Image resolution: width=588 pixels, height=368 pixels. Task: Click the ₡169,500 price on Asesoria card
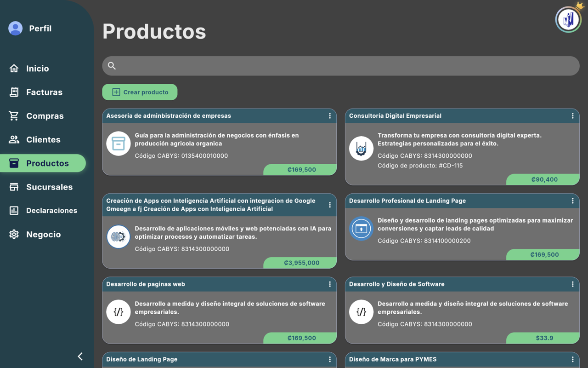(x=300, y=169)
